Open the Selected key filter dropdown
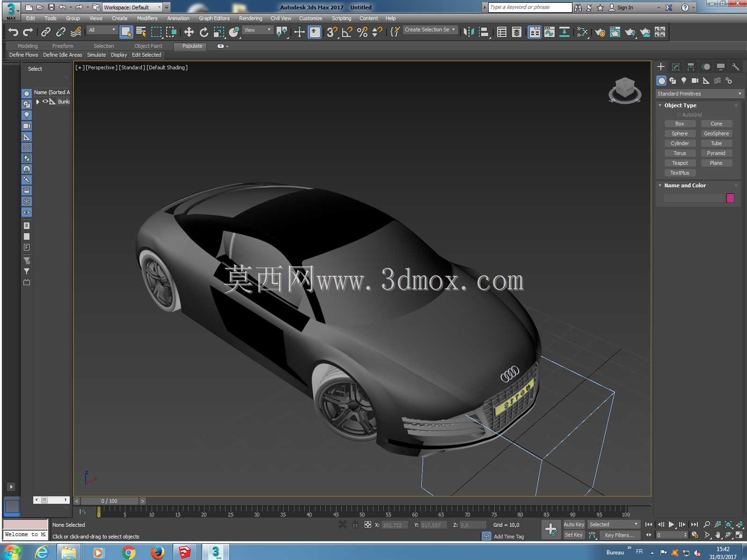The width and height of the screenshot is (747, 560). tap(614, 524)
